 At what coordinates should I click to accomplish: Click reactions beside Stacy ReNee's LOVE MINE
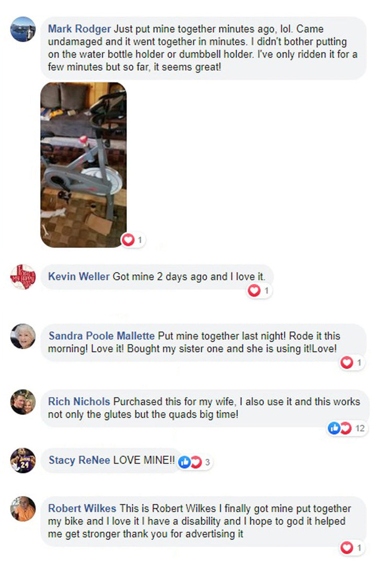tap(194, 462)
